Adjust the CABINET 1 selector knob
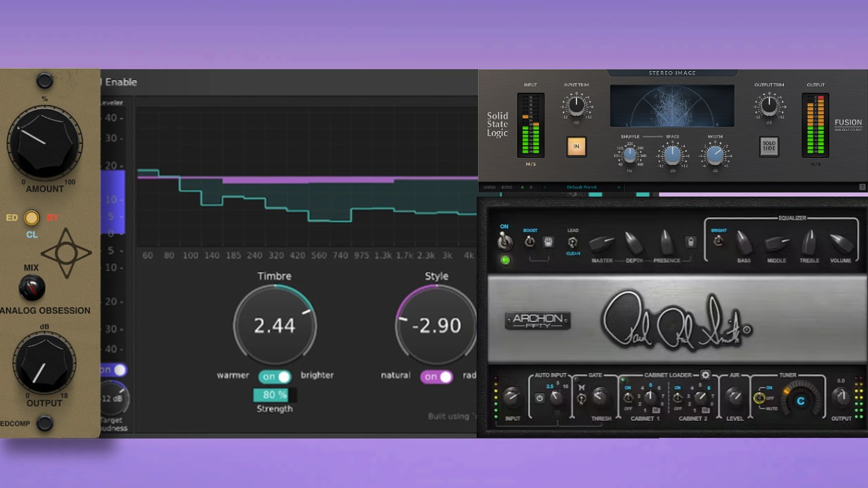Viewport: 868px width, 488px height. click(x=650, y=398)
